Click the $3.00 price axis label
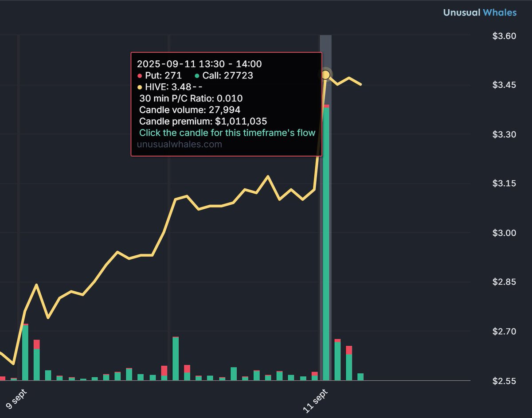 point(504,233)
